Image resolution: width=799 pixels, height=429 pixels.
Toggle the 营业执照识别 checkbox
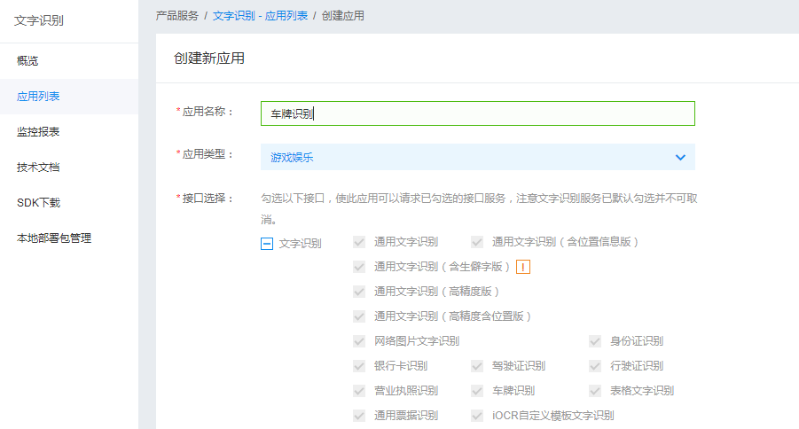pyautogui.click(x=359, y=391)
